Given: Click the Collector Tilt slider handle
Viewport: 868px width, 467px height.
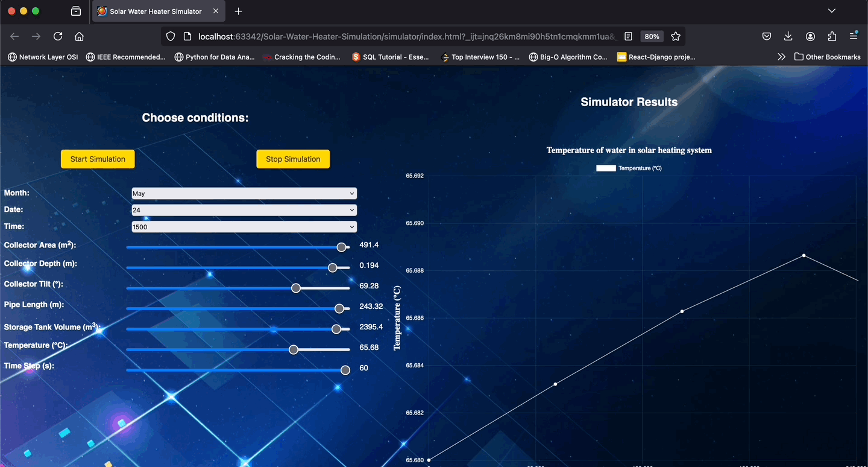Looking at the screenshot, I should coord(296,288).
